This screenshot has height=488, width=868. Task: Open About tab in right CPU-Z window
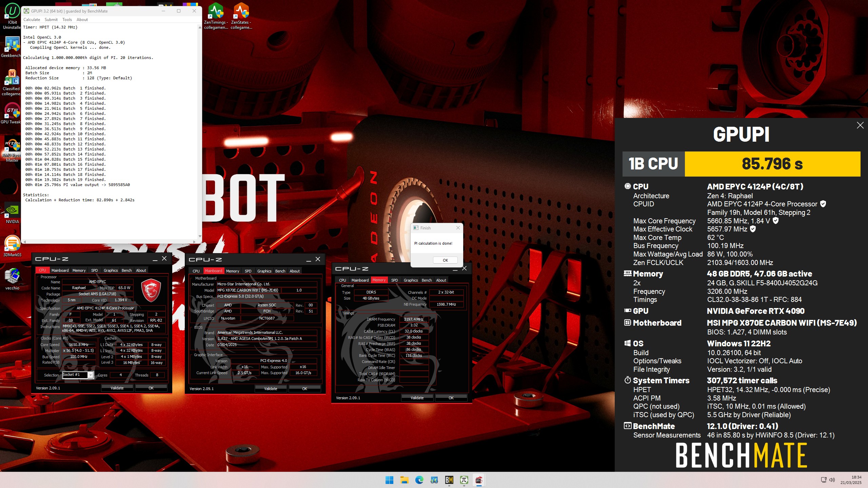coord(441,280)
